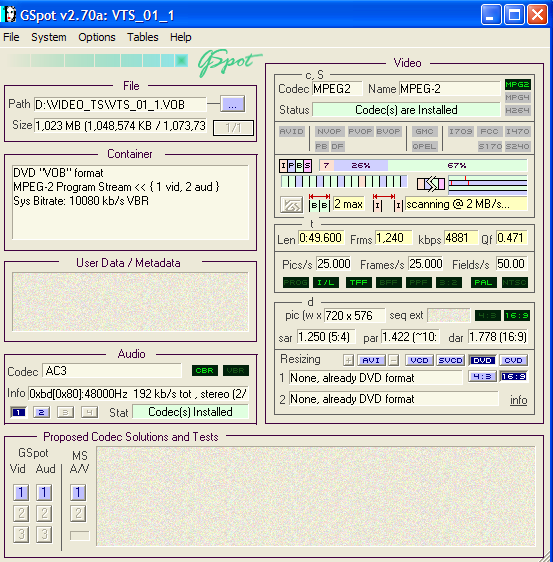Click the GSpot Vid 1 test button
Image resolution: width=553 pixels, height=562 pixels.
(x=21, y=492)
